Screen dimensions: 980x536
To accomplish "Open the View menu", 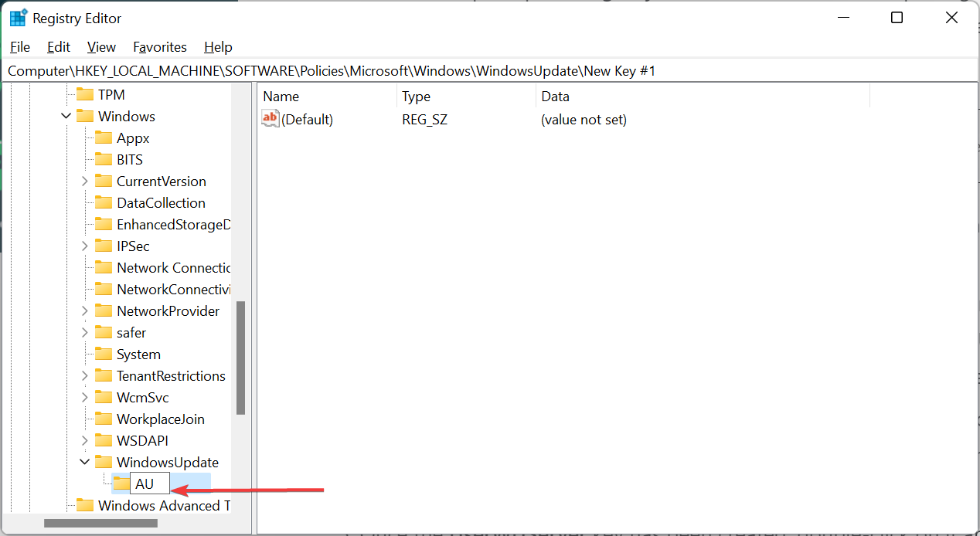I will pyautogui.click(x=101, y=47).
